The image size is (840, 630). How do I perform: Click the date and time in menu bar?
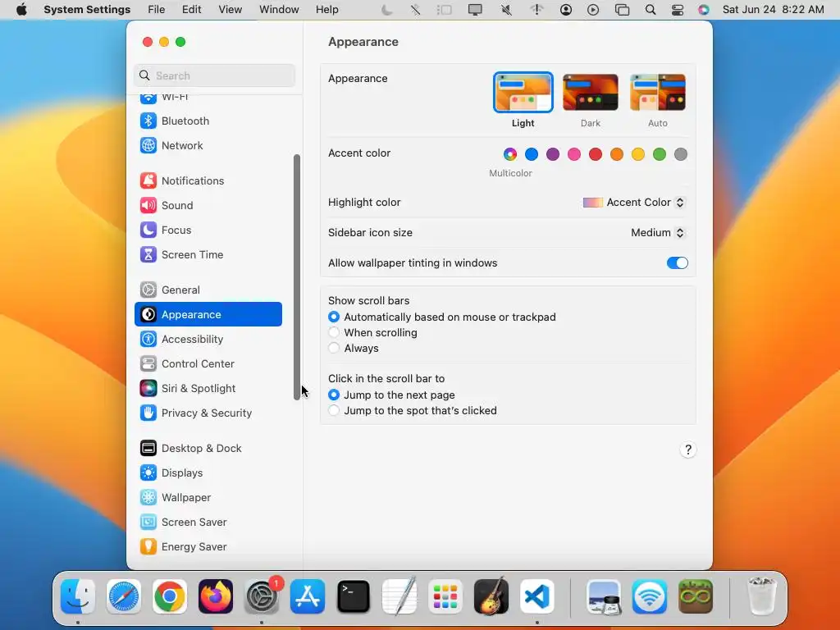[x=773, y=10]
